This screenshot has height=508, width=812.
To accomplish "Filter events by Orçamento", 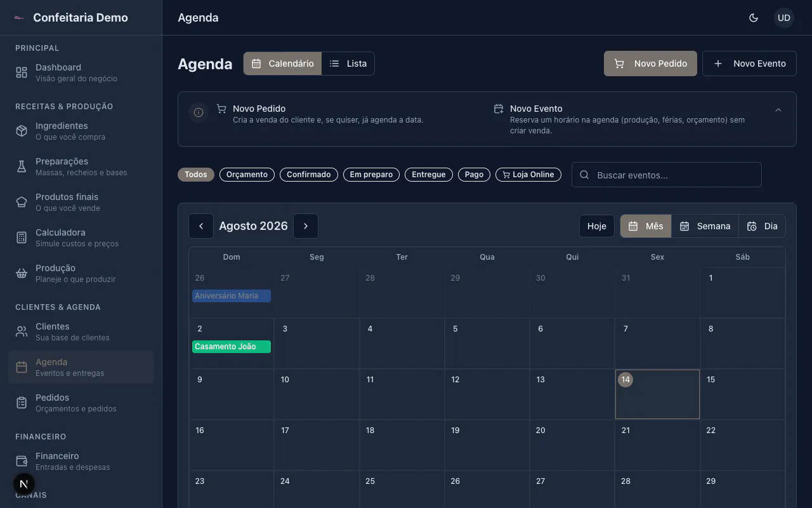I will [x=247, y=175].
